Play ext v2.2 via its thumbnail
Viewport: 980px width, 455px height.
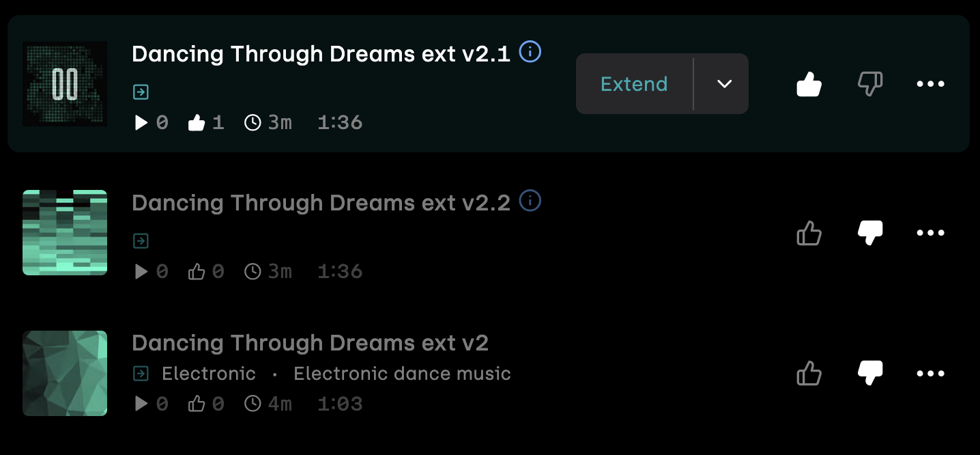click(x=65, y=233)
